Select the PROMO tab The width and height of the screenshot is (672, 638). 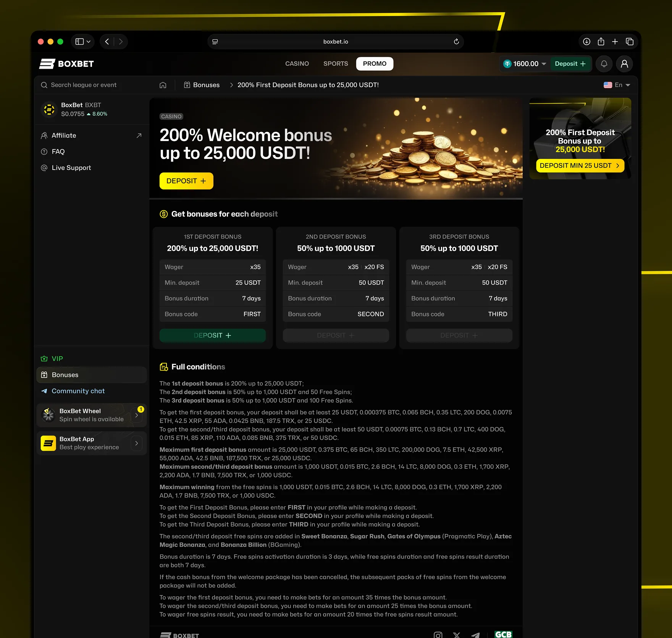pyautogui.click(x=375, y=64)
